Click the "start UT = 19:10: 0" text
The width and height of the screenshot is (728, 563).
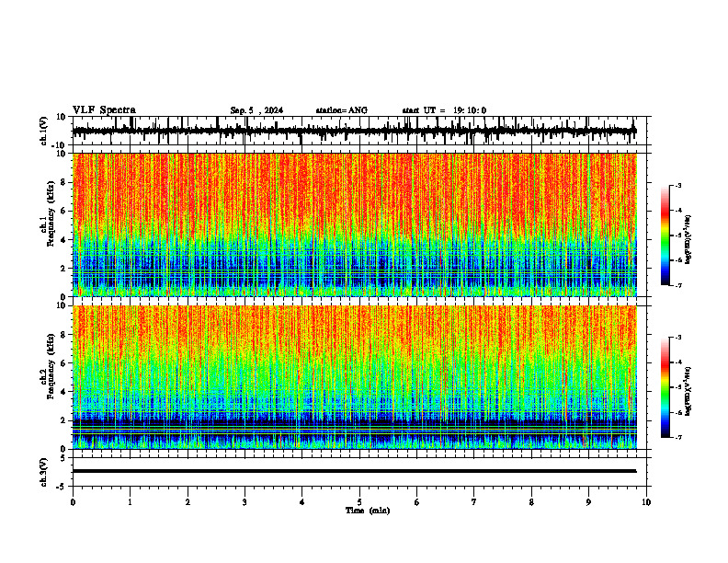[444, 110]
